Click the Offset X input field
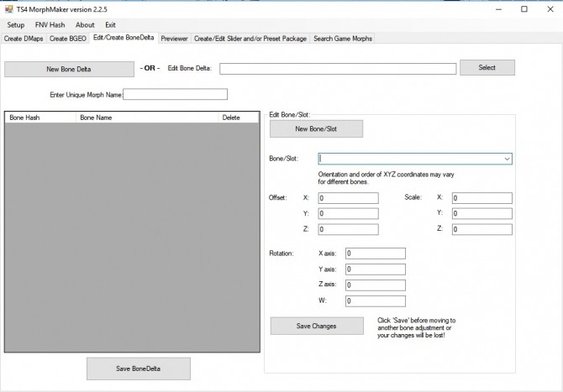The height and width of the screenshot is (392, 563). 348,198
